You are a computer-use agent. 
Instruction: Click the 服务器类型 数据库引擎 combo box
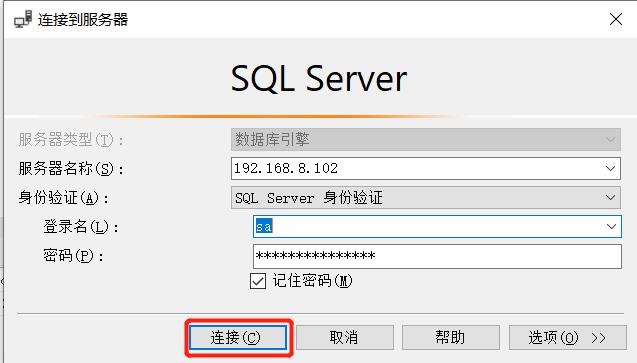coord(426,140)
